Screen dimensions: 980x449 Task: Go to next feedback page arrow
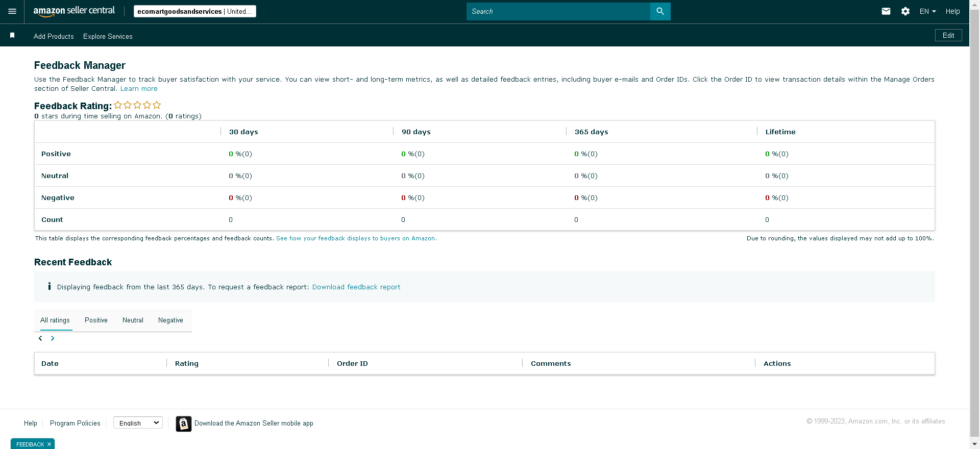(53, 338)
